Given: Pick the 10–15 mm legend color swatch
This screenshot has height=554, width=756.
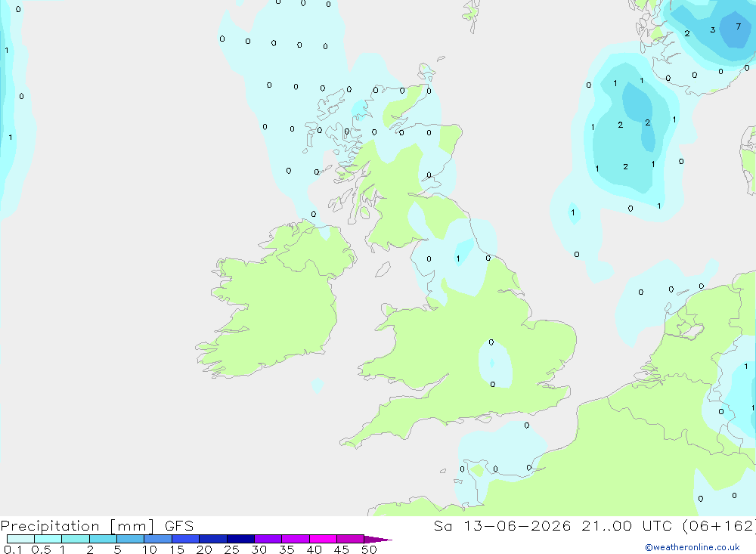Looking at the screenshot, I should click(158, 539).
